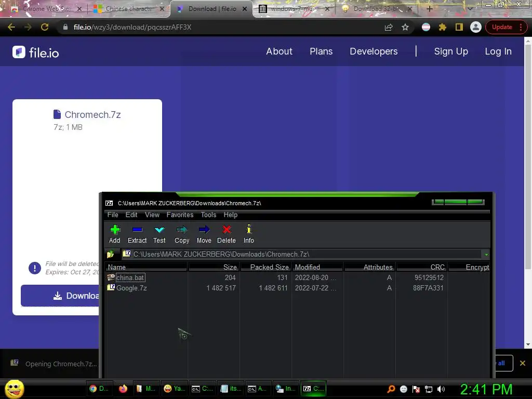Viewport: 532px width, 399px height.
Task: Open the Help menu in 7-Zip
Action: click(230, 215)
